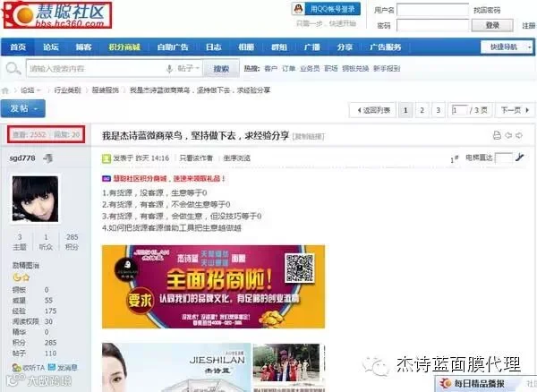Screen dimensions: 537x392
Task: Open the 分享 navigation tab
Action: point(345,47)
